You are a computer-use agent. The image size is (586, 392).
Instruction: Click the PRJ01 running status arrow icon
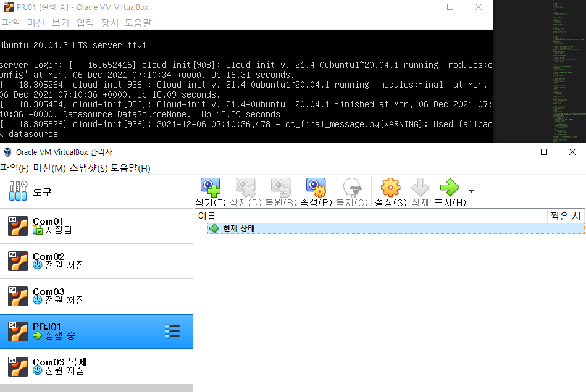38,335
